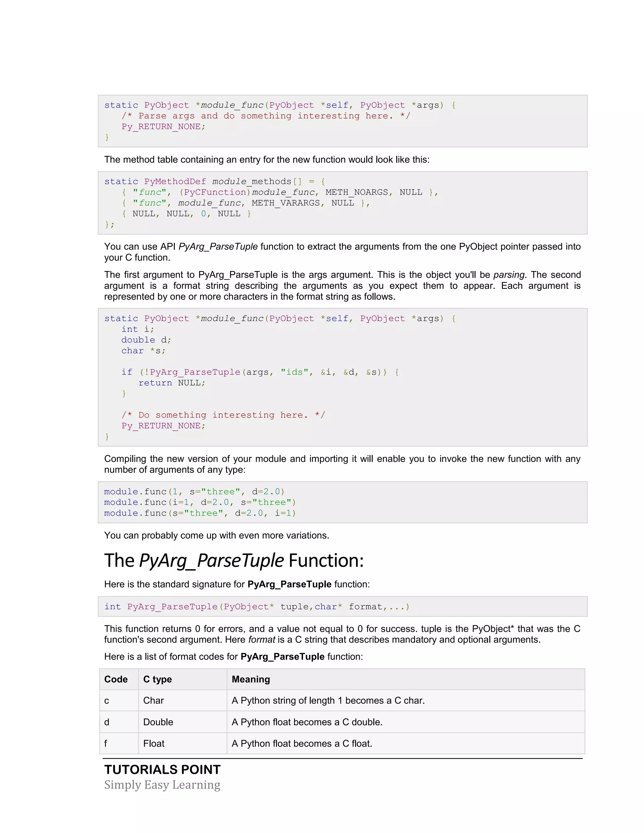Click the code cell "d" in the table
The width and height of the screenshot is (644, 833).
tap(119, 722)
